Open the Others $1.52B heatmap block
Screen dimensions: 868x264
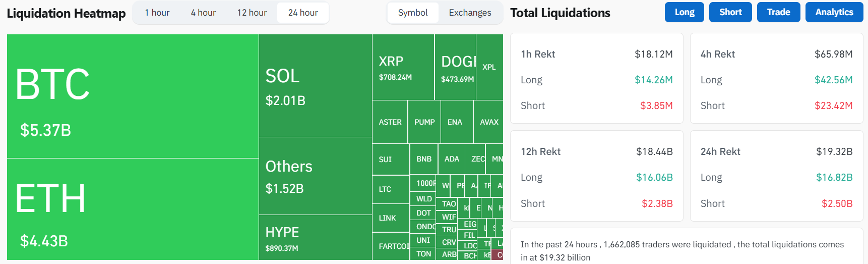click(315, 176)
